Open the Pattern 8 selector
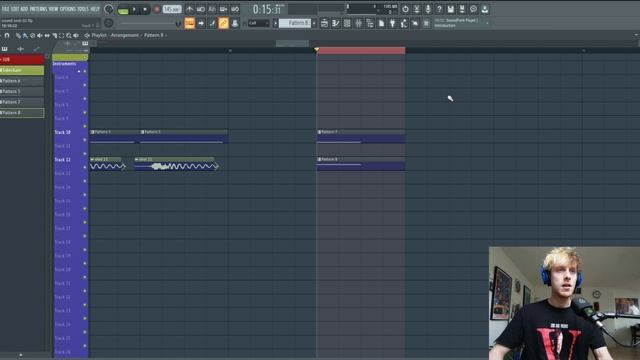Screen dimensions: 640x360 pos(295,23)
